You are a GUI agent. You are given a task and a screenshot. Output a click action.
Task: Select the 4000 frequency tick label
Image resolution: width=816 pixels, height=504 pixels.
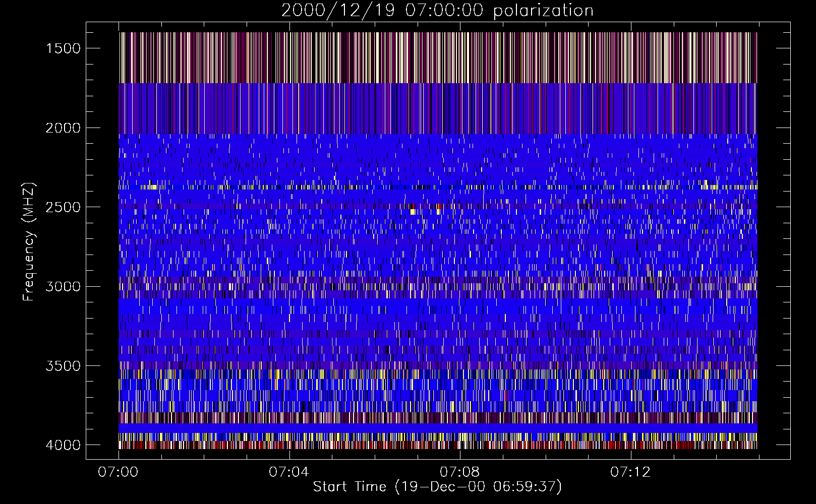(x=63, y=445)
